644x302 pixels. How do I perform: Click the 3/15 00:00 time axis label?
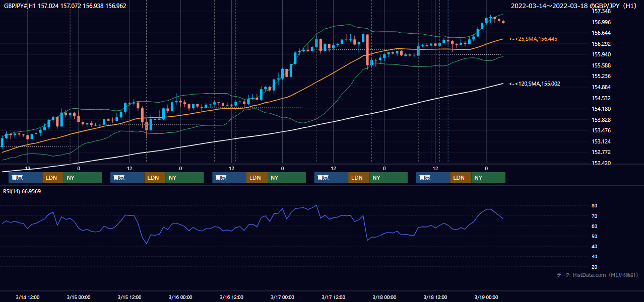(79, 297)
